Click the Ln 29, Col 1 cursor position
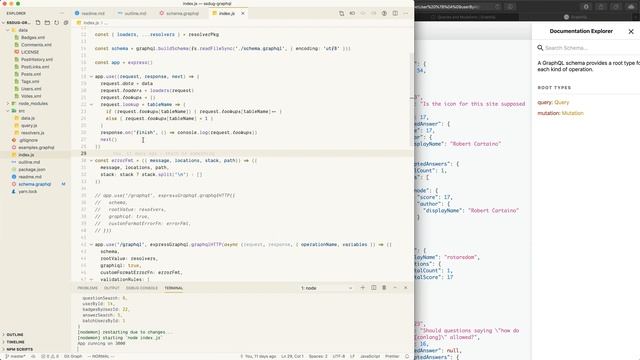640x360 pixels. pos(292,356)
